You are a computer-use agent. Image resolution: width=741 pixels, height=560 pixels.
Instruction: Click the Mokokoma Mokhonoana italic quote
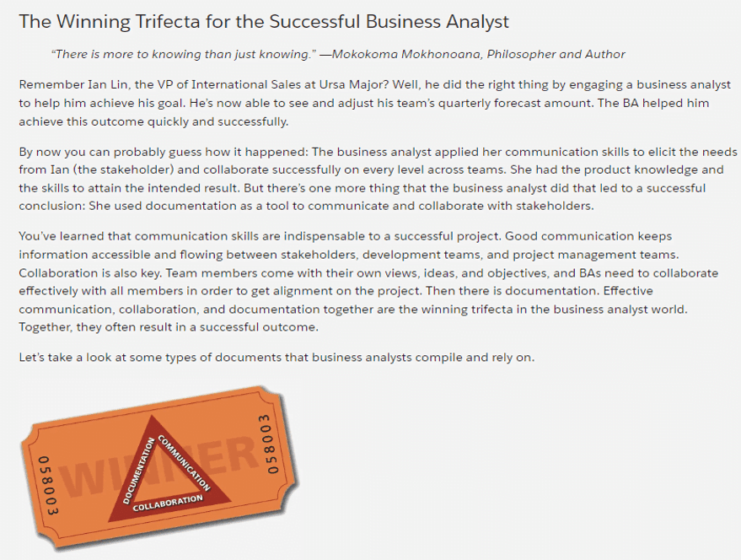coord(337,54)
